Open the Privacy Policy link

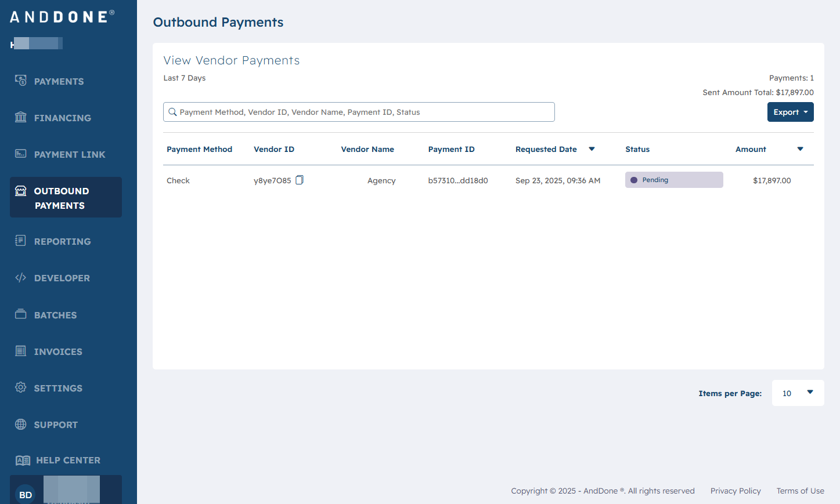736,491
